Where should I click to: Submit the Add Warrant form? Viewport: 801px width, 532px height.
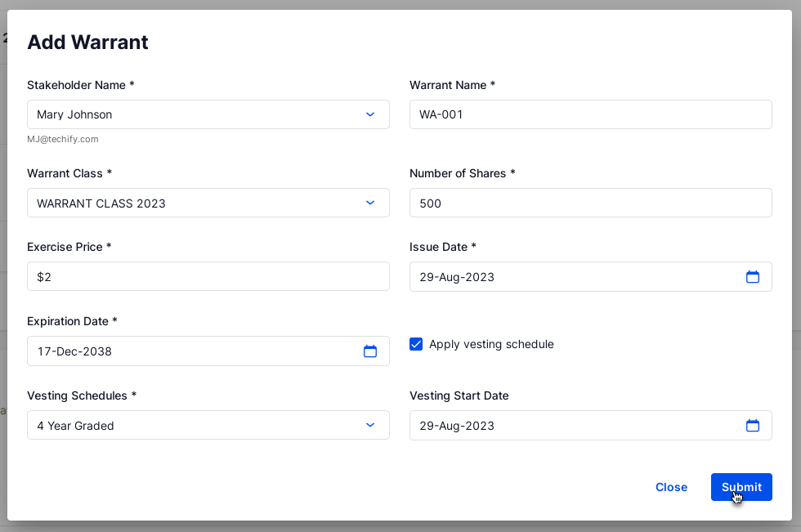741,487
